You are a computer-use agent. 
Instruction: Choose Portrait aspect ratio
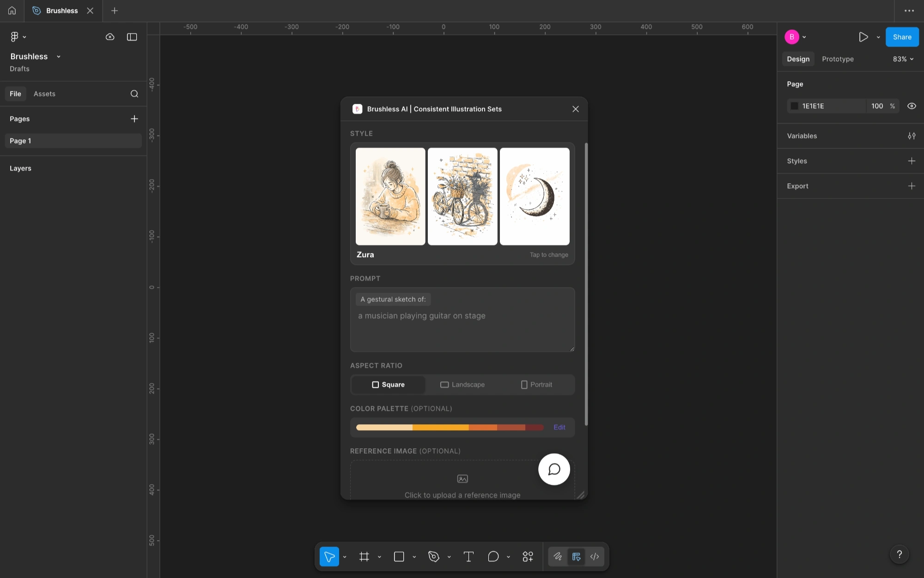(x=536, y=385)
